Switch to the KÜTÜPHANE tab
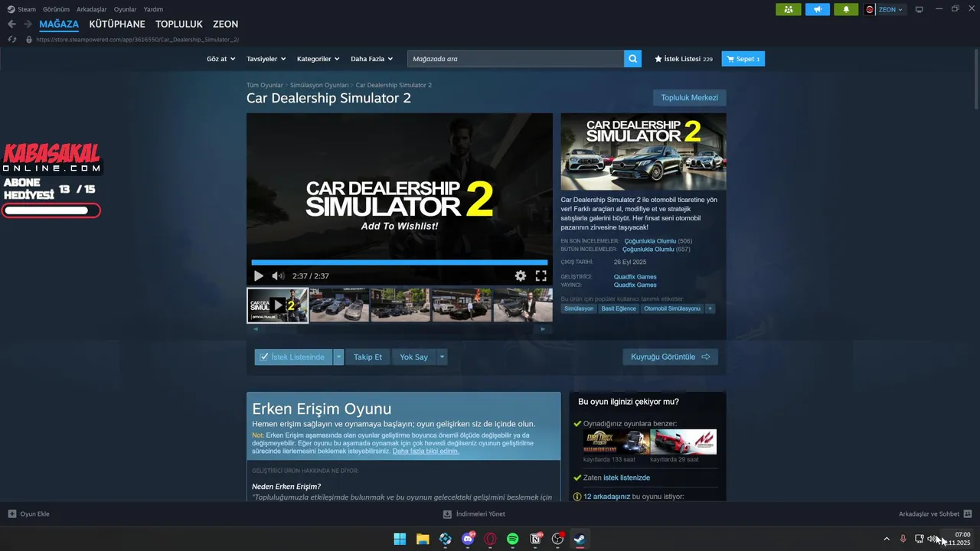980x551 pixels. tap(117, 24)
